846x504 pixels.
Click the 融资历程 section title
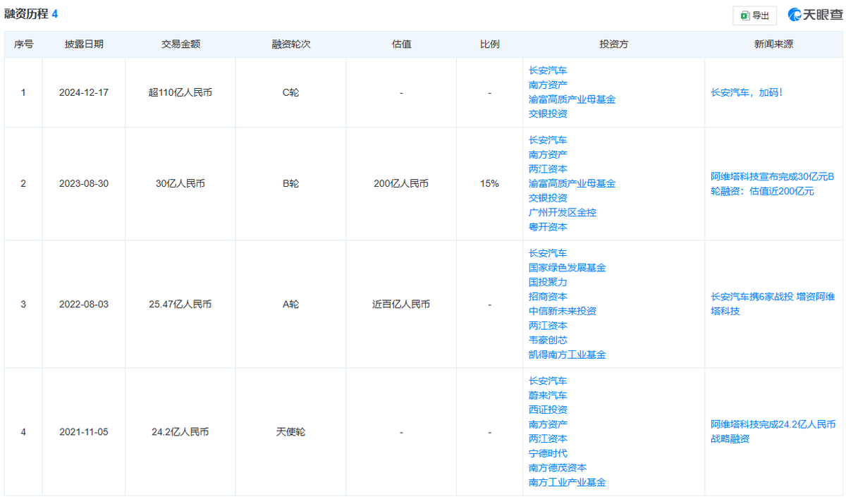tap(26, 13)
